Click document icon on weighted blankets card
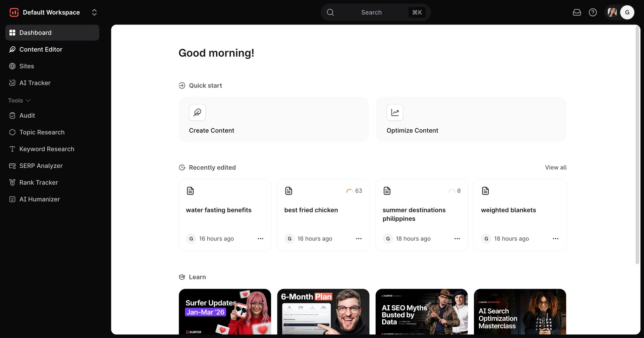 485,191
